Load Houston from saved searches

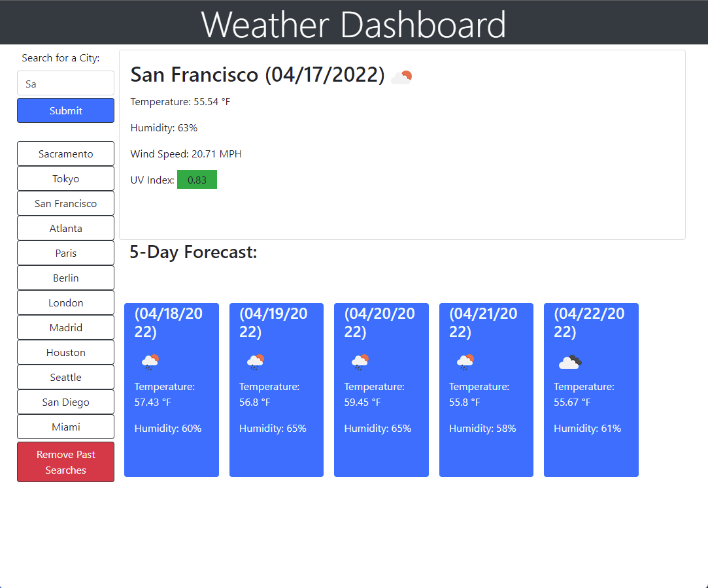pyautogui.click(x=65, y=352)
